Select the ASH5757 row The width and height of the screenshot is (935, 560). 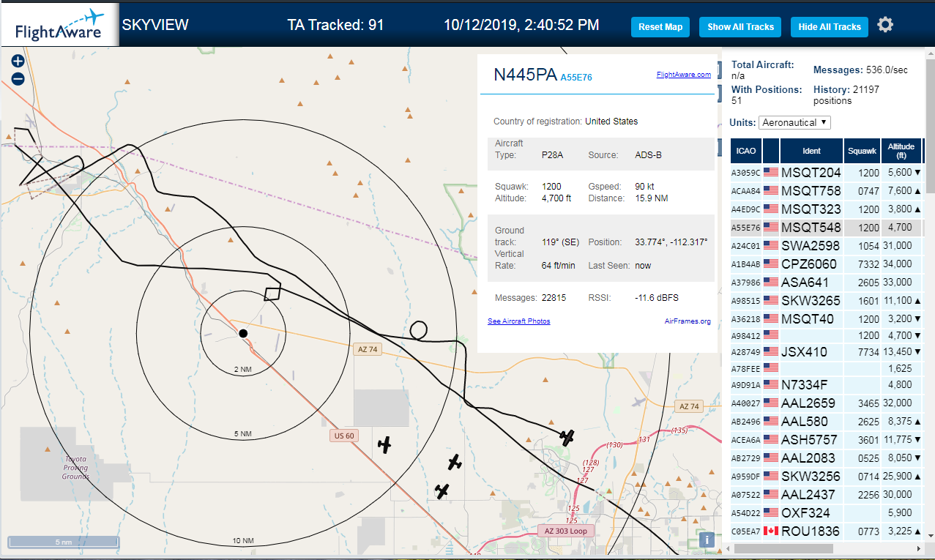[827, 440]
